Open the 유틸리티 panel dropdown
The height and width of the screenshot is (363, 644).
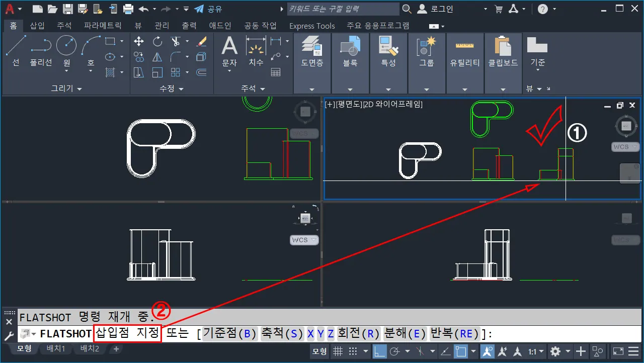click(x=465, y=88)
